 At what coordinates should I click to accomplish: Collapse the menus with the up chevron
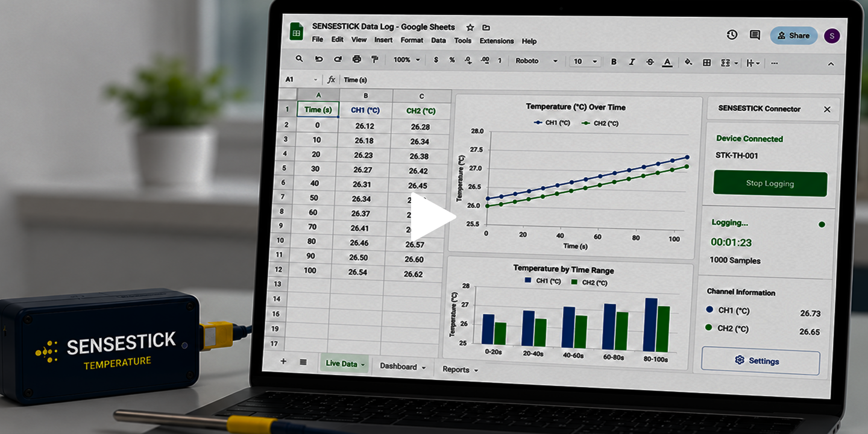pyautogui.click(x=831, y=64)
